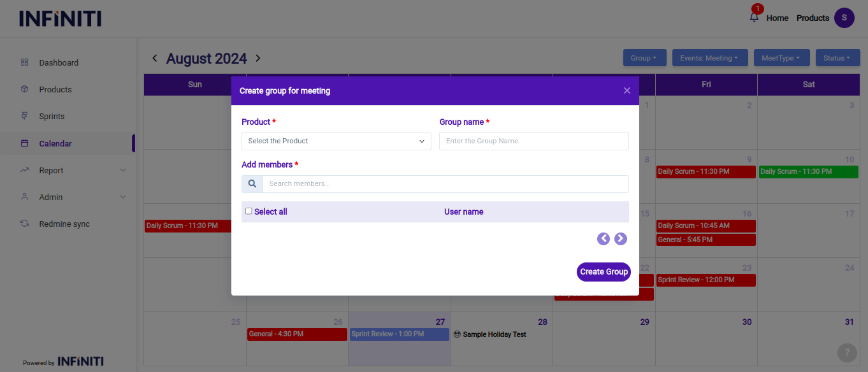
Task: Go to previous members page arrow
Action: coord(604,239)
